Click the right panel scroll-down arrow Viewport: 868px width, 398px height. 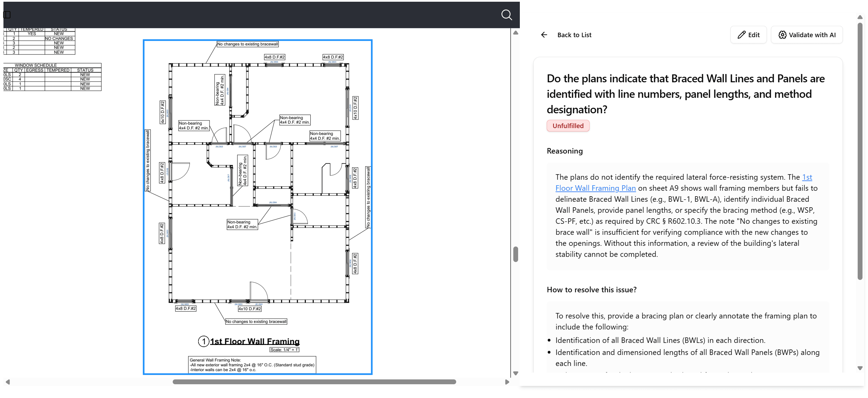point(860,368)
